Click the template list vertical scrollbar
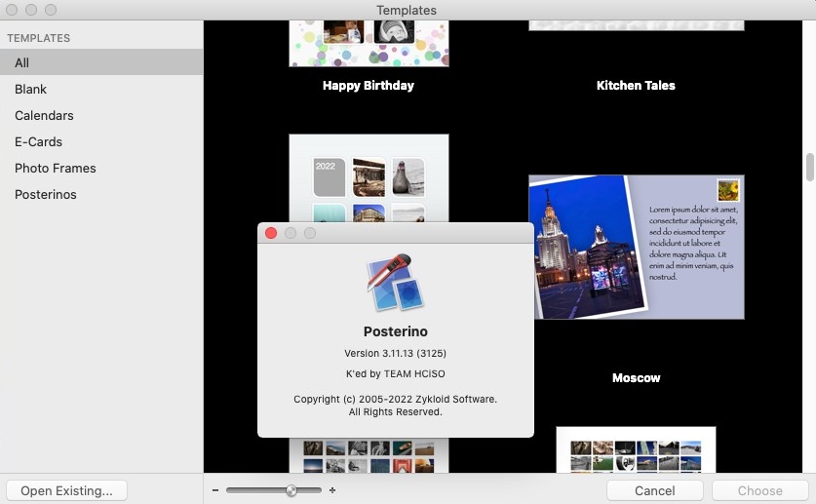This screenshot has width=816, height=504. pyautogui.click(x=809, y=168)
